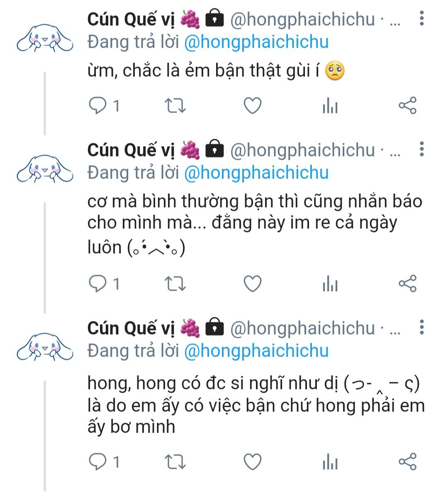Open more options on second tweet

421,149
